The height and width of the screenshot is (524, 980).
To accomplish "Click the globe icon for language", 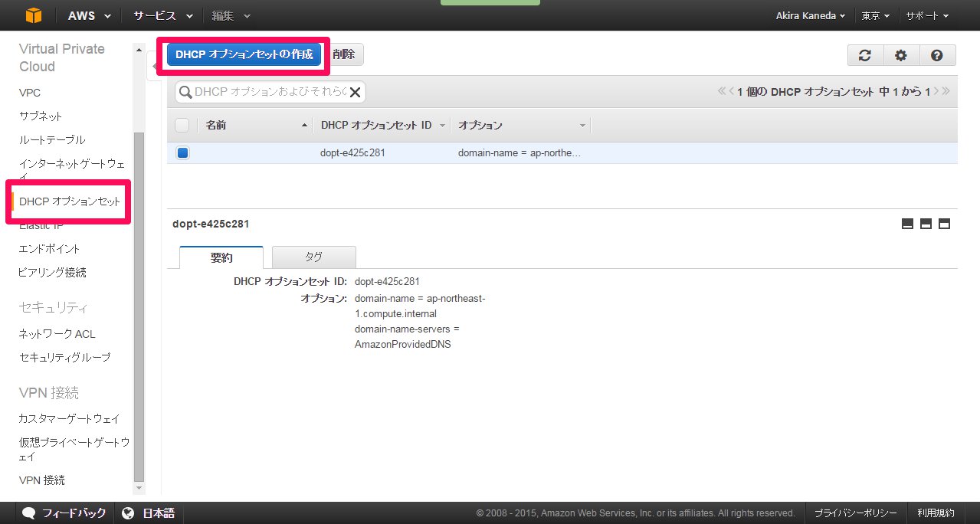I will coord(128,513).
